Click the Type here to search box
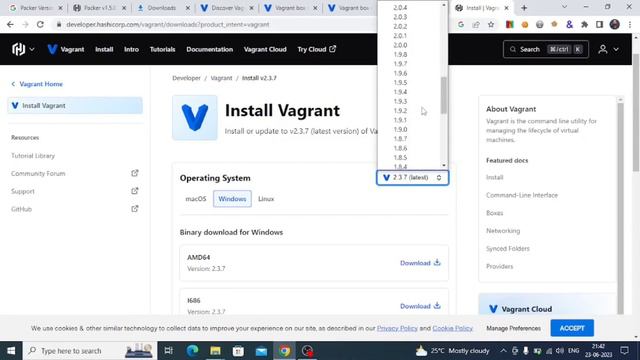The image size is (640, 360). click(x=90, y=351)
